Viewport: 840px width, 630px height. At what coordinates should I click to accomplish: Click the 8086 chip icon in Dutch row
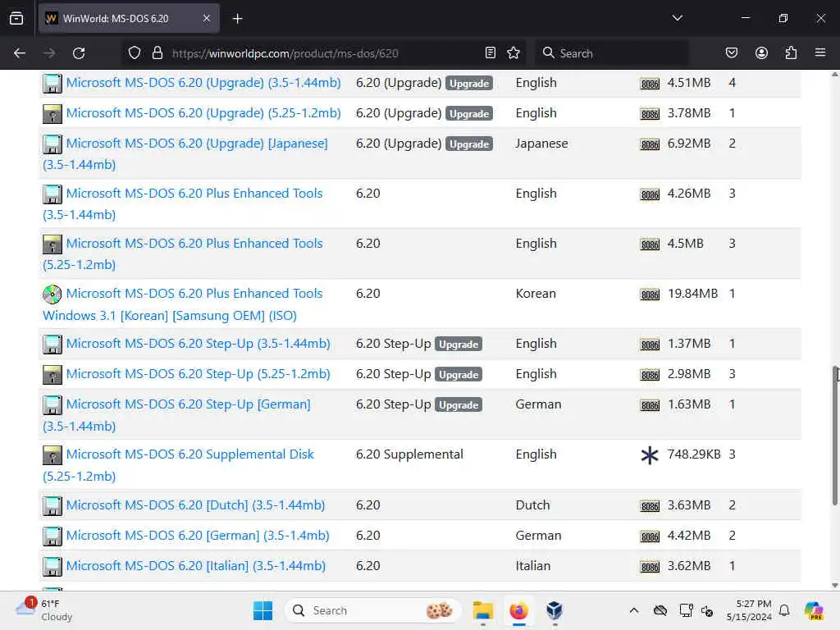coord(650,506)
